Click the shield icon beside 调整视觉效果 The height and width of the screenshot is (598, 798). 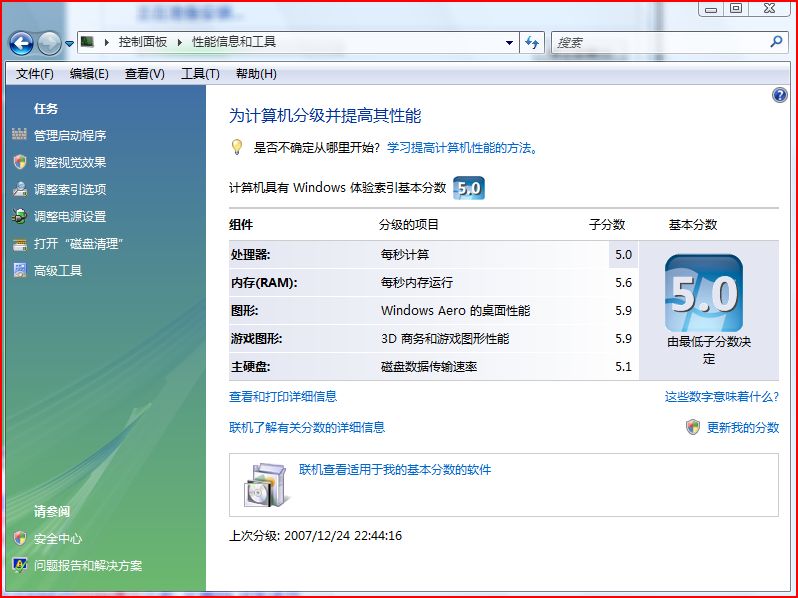point(19,162)
